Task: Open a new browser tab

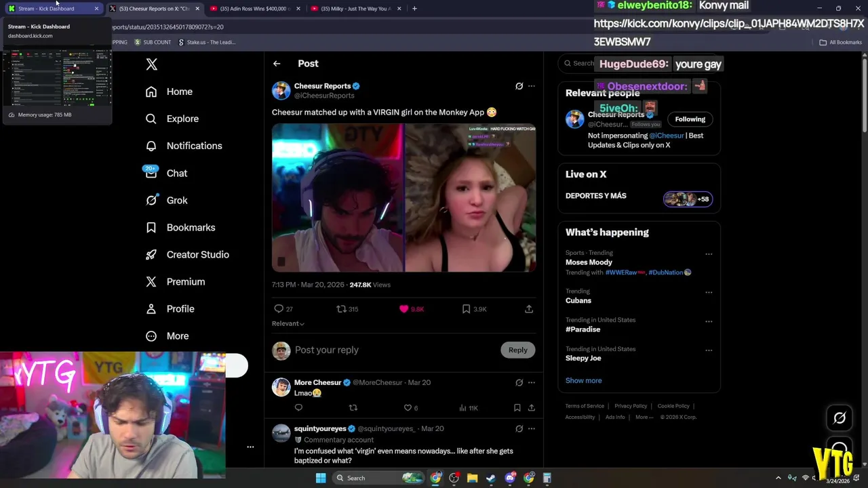Action: (414, 8)
